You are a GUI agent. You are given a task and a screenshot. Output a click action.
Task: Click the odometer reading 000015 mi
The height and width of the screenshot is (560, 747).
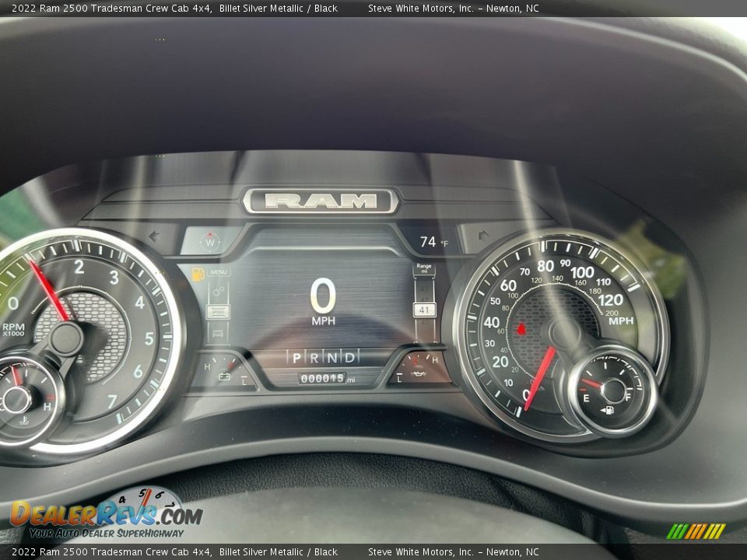coord(327,379)
